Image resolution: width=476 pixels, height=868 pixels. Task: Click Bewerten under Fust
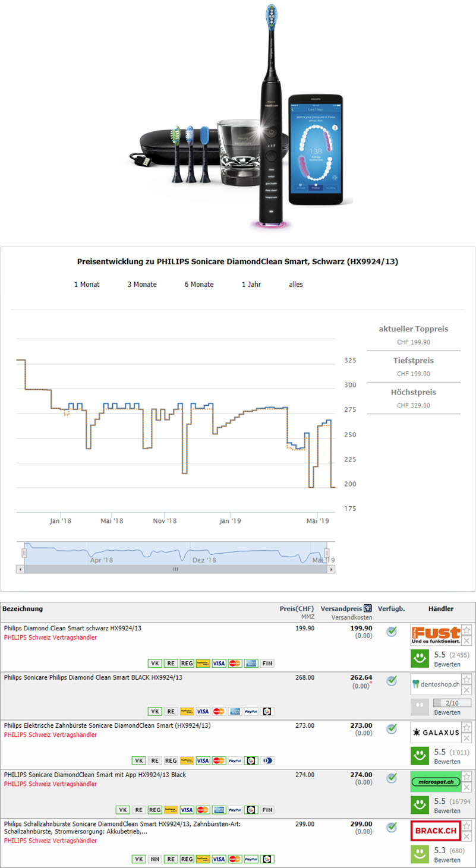click(x=447, y=664)
